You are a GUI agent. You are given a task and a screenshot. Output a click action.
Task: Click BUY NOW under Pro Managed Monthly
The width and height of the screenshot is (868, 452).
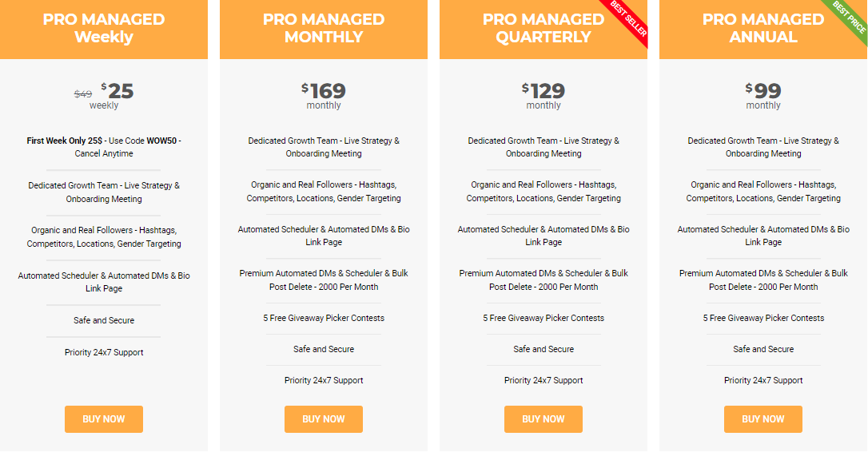pos(323,419)
